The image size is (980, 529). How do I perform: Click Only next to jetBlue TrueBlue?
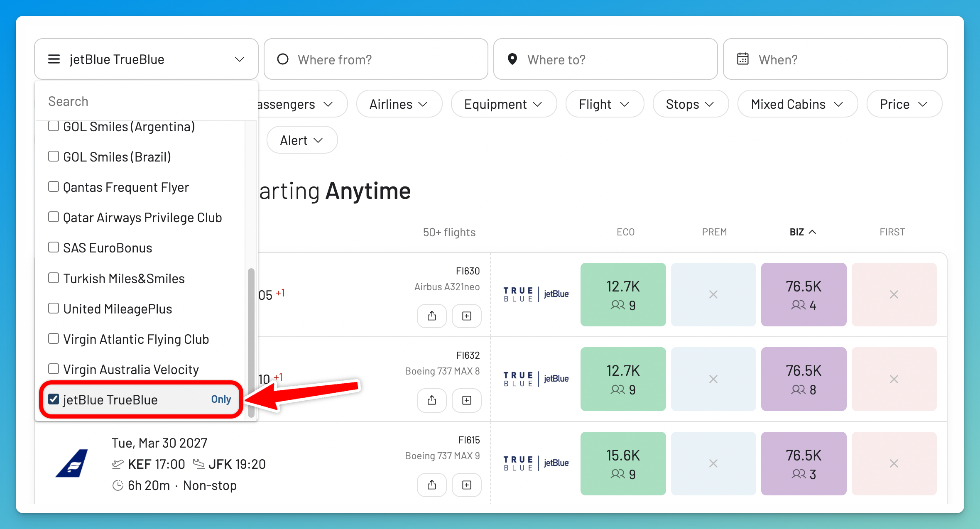point(221,399)
